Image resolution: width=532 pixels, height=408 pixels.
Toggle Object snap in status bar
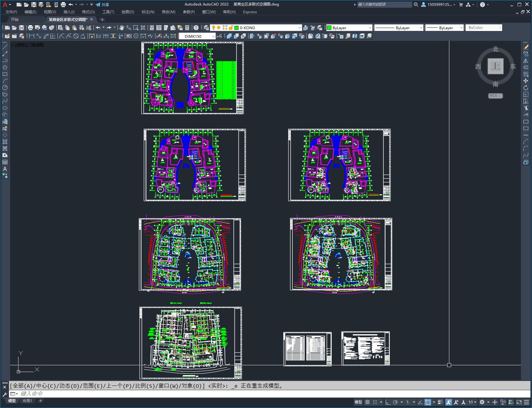pos(428,402)
